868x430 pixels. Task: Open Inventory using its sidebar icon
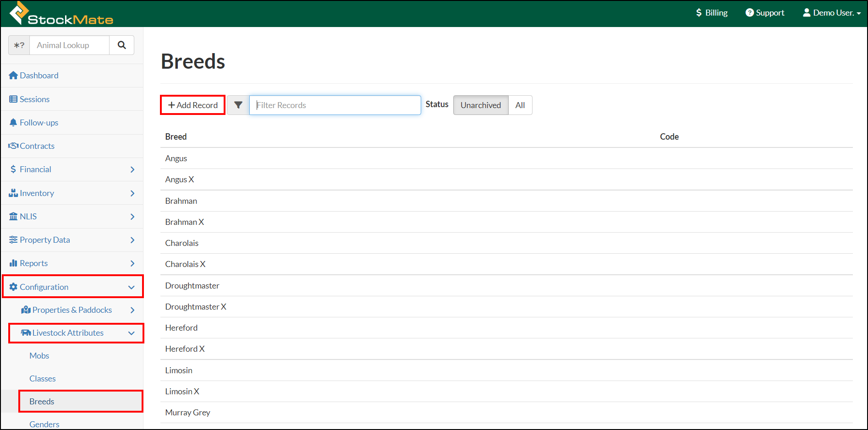point(13,193)
